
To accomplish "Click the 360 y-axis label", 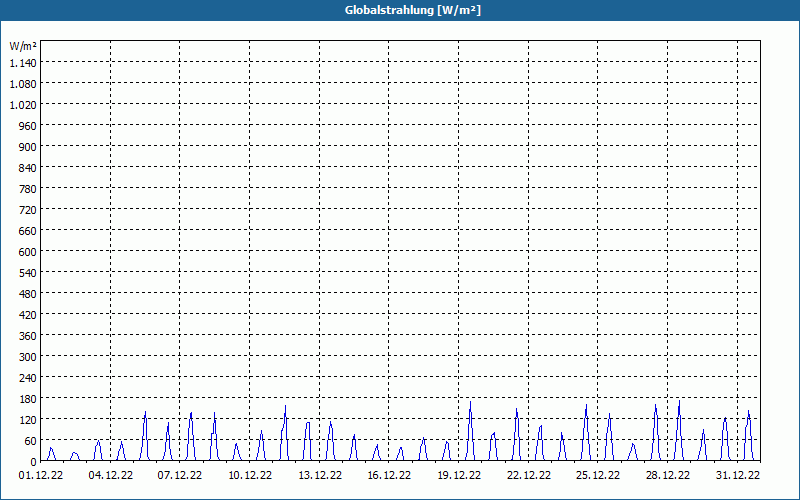I will [28, 336].
